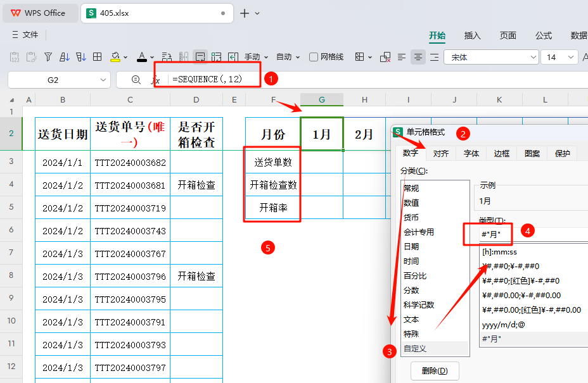Select 科学记数 in category list
This screenshot has width=588, height=383.
click(435, 305)
